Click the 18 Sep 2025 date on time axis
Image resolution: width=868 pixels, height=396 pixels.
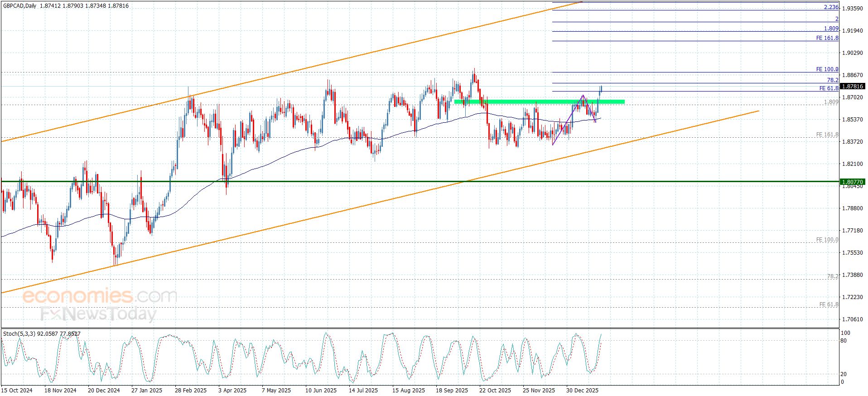click(x=452, y=390)
